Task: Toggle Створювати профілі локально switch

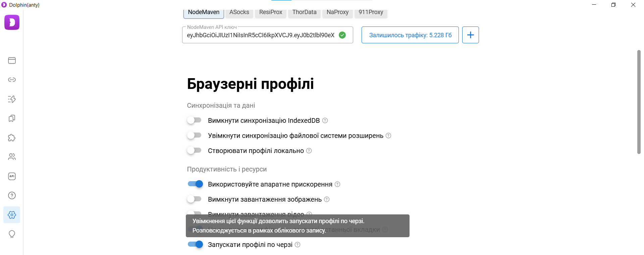Action: pos(194,150)
